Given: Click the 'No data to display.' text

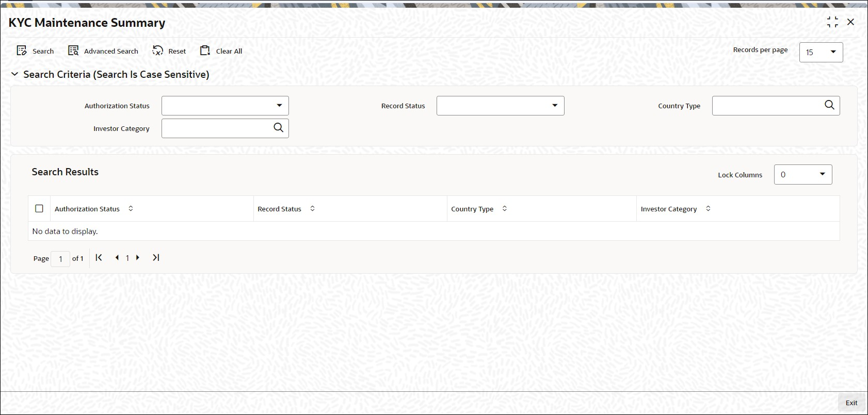Looking at the screenshot, I should point(65,231).
